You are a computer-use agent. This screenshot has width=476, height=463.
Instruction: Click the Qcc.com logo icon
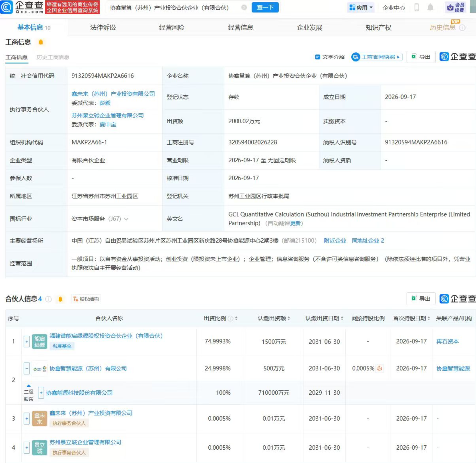[6, 7]
